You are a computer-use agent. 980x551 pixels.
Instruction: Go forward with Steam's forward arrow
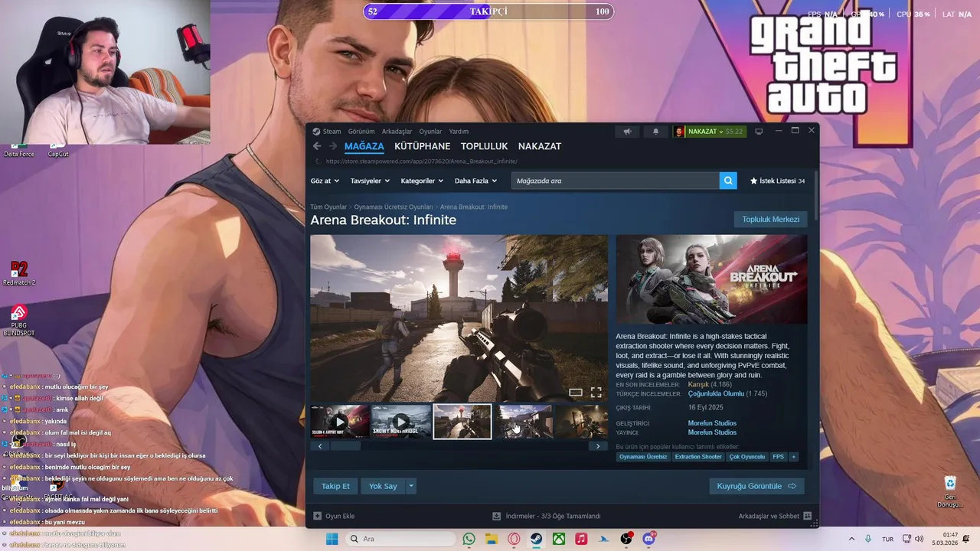pyautogui.click(x=333, y=146)
